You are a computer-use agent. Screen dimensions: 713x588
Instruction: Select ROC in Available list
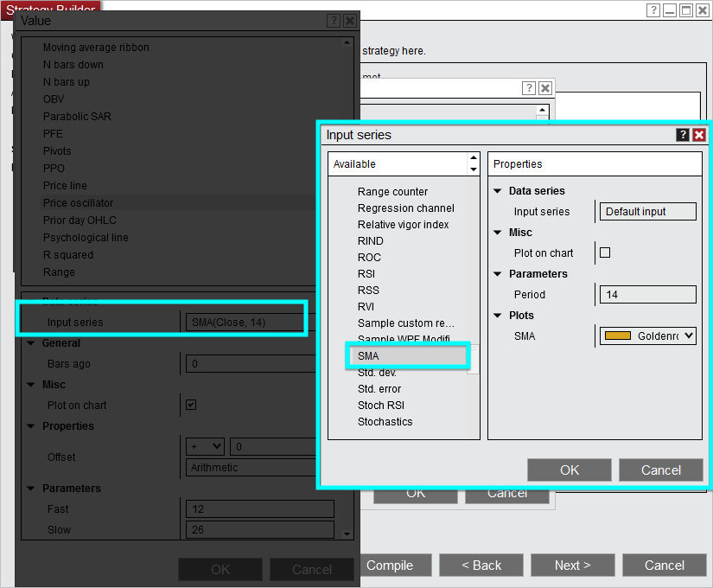click(369, 257)
